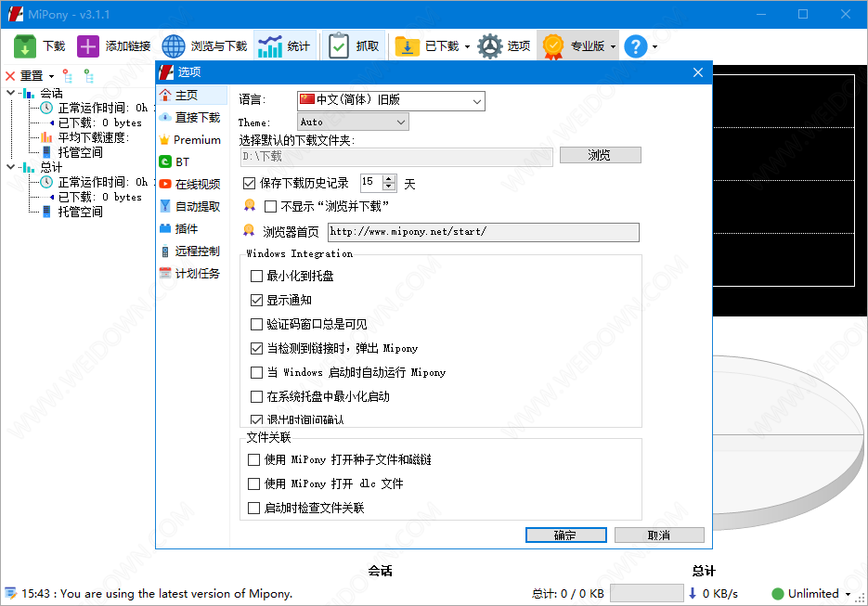Screen dimensions: 868x606
Task: Toggle 保存下载历史记录 checkbox
Action: 249,183
